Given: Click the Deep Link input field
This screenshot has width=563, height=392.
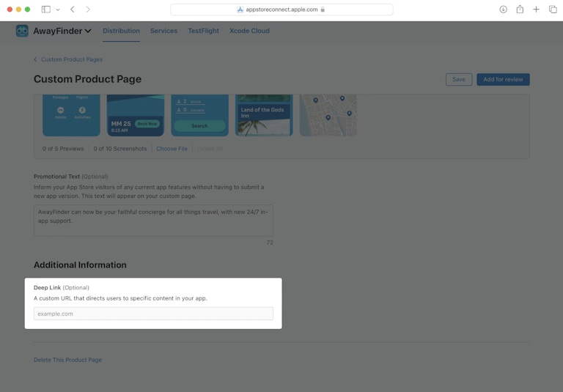Looking at the screenshot, I should pyautogui.click(x=153, y=314).
